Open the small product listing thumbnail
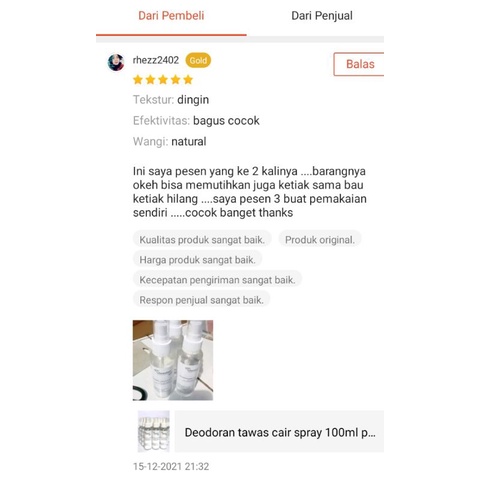Screen dimensions: 480x480 pos(154,431)
